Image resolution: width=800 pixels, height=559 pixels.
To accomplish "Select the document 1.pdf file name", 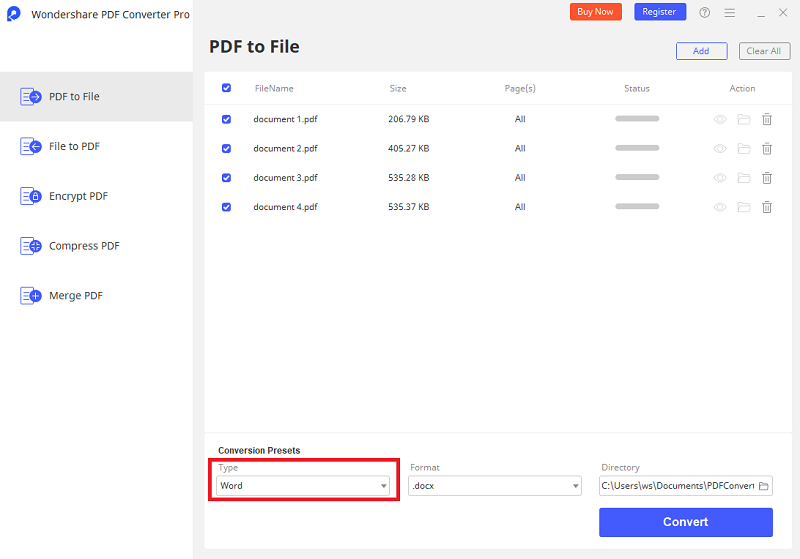I will point(285,119).
